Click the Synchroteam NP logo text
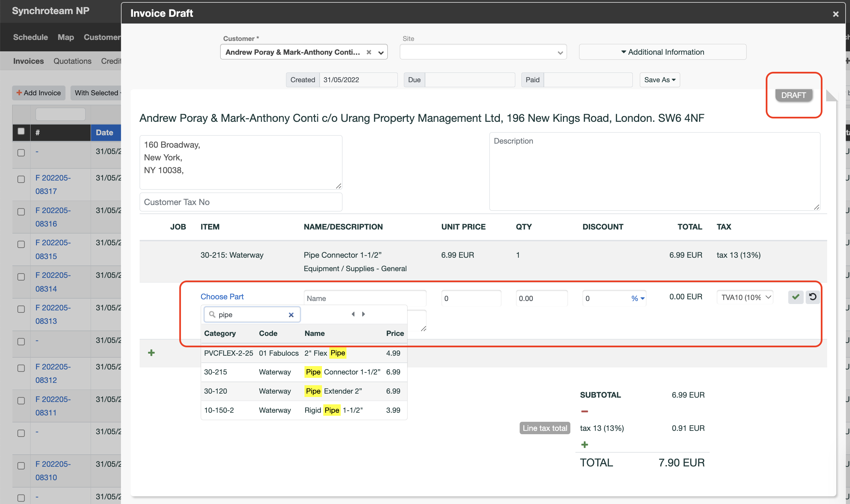Viewport: 850px width, 504px height. coord(51,11)
